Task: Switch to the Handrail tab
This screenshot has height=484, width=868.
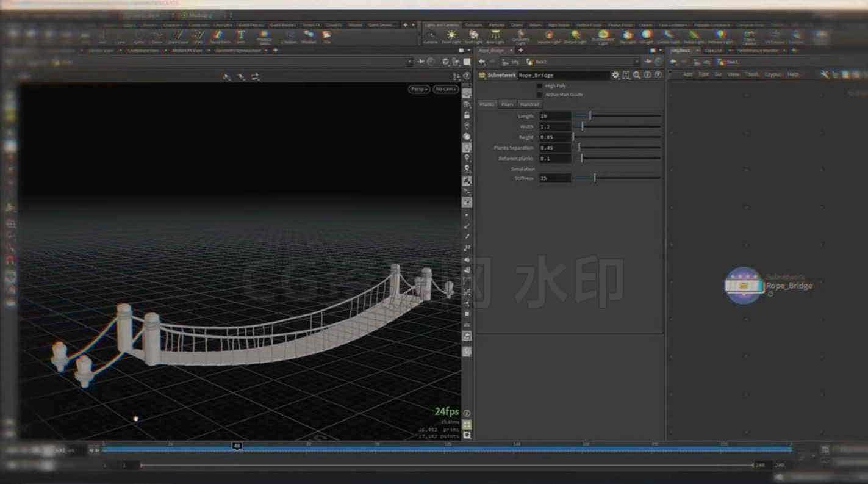Action: pyautogui.click(x=529, y=104)
